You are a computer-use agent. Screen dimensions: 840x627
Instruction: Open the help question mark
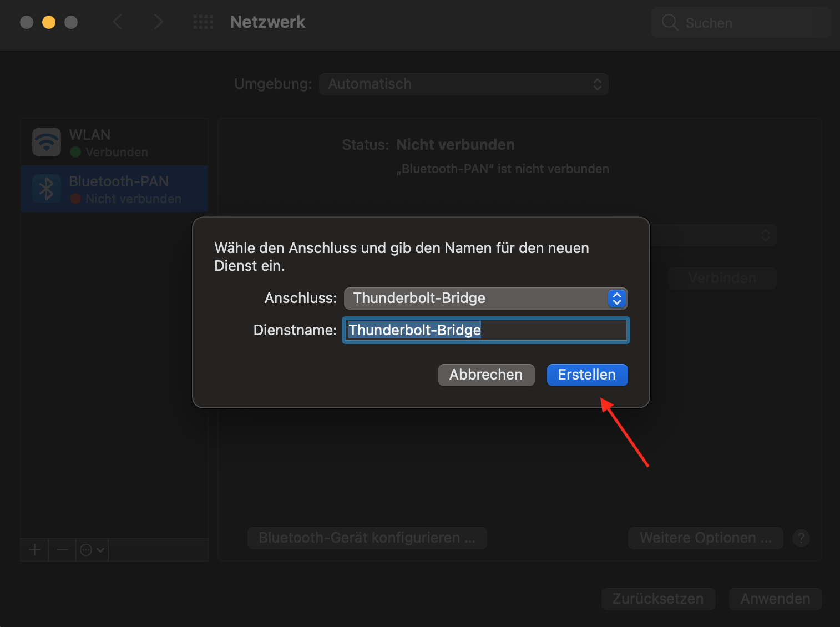pyautogui.click(x=801, y=538)
